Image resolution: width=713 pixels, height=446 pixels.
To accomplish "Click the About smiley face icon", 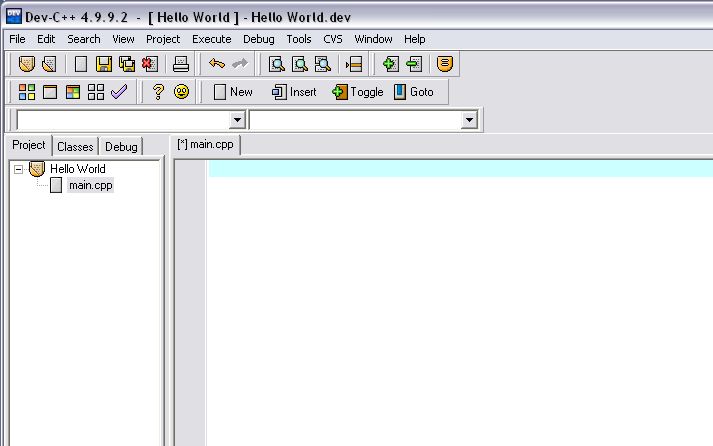I will click(181, 92).
